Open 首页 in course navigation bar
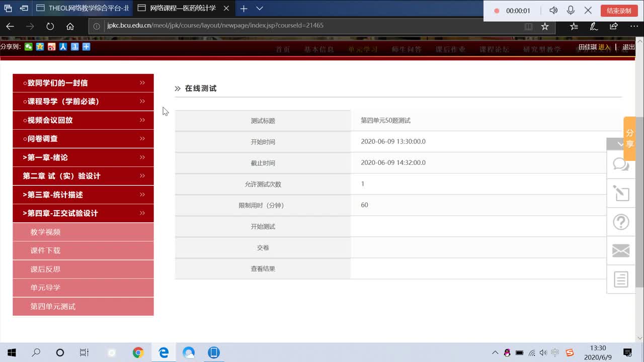The image size is (644, 362). point(283,49)
